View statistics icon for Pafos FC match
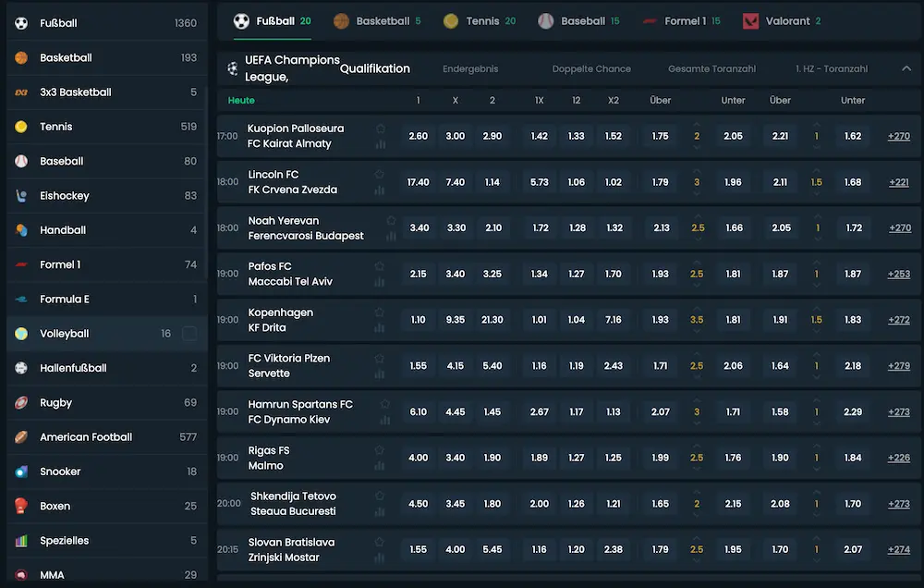Image resolution: width=924 pixels, height=588 pixels. click(380, 282)
